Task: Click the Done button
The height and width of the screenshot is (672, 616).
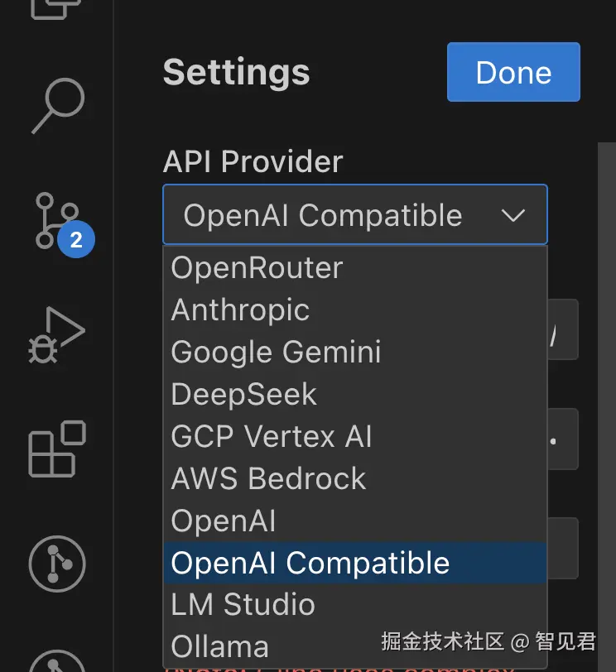Action: (x=513, y=73)
